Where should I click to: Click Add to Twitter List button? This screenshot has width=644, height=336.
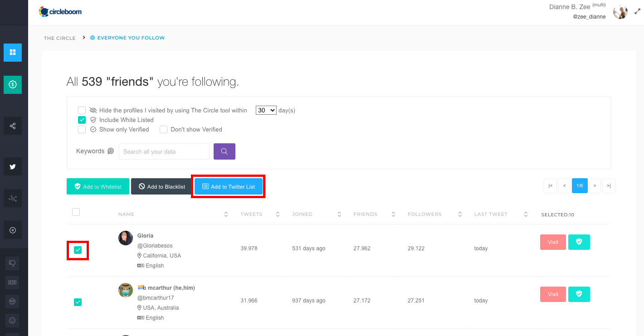pyautogui.click(x=229, y=186)
